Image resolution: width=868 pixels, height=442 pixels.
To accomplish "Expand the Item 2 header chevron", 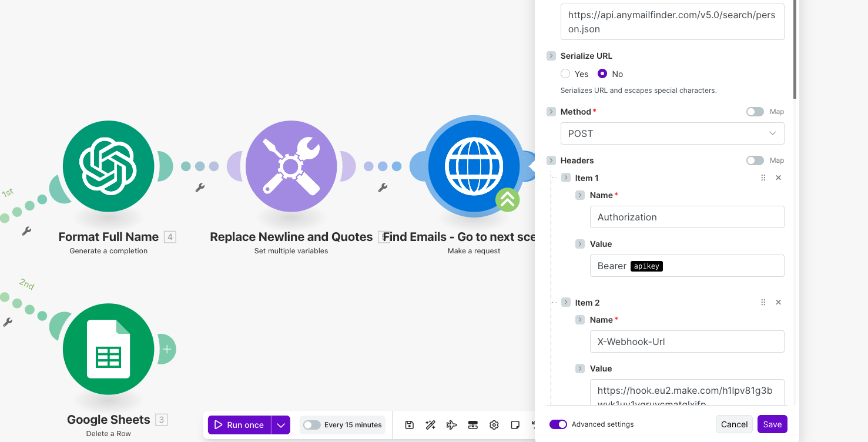I will tap(566, 303).
